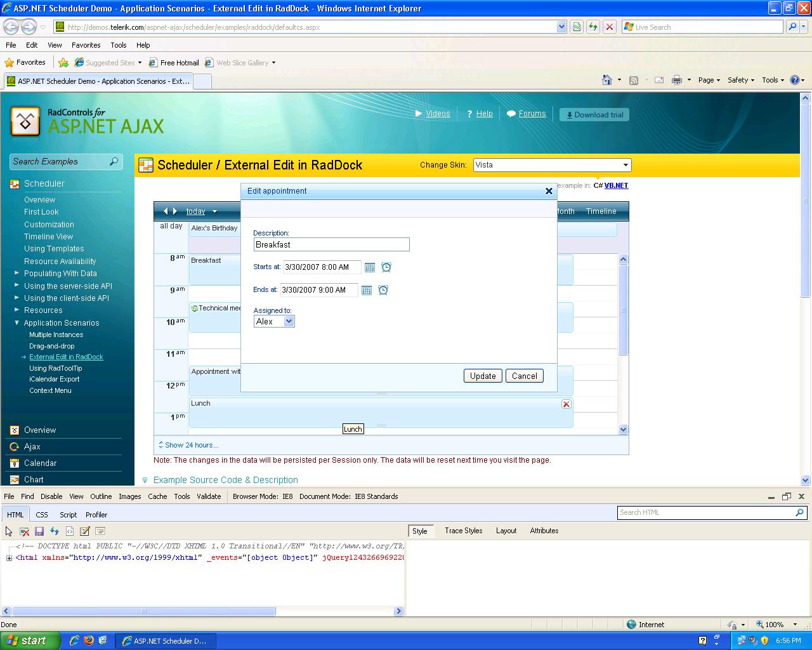812x650 pixels.
Task: Click Show 24 hours link
Action: click(192, 445)
